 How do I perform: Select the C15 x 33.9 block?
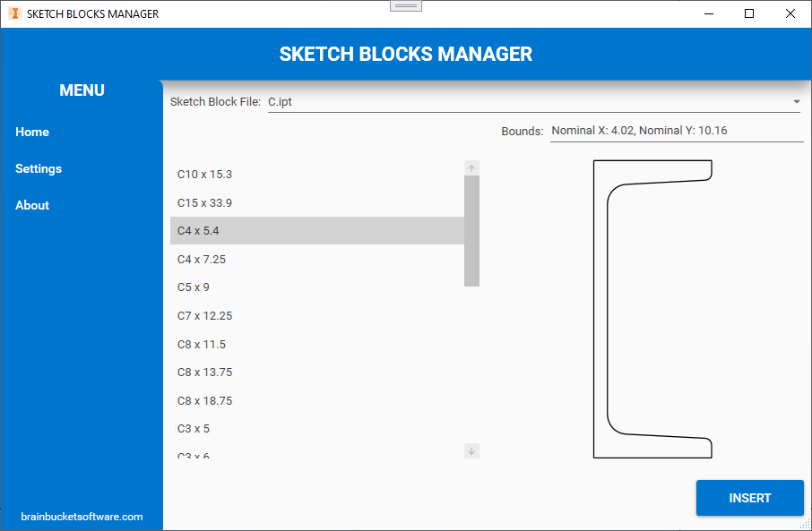(x=205, y=203)
